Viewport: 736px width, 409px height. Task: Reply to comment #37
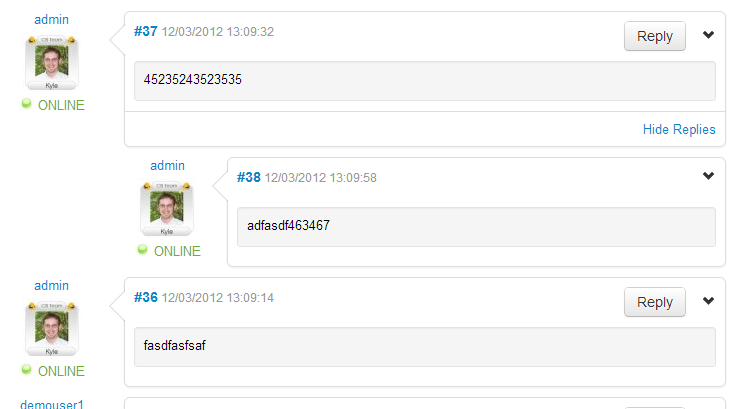pos(654,36)
